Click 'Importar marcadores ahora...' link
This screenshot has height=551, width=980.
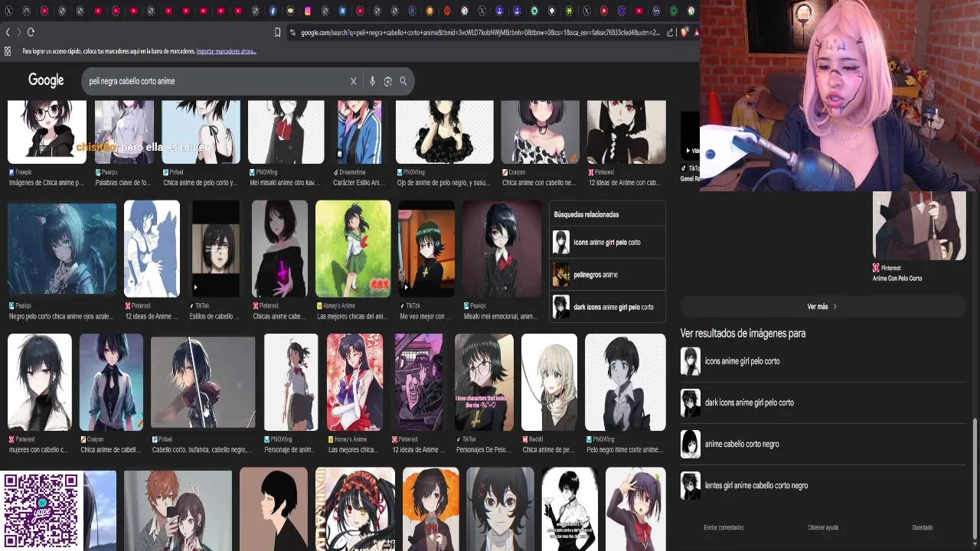pos(226,51)
